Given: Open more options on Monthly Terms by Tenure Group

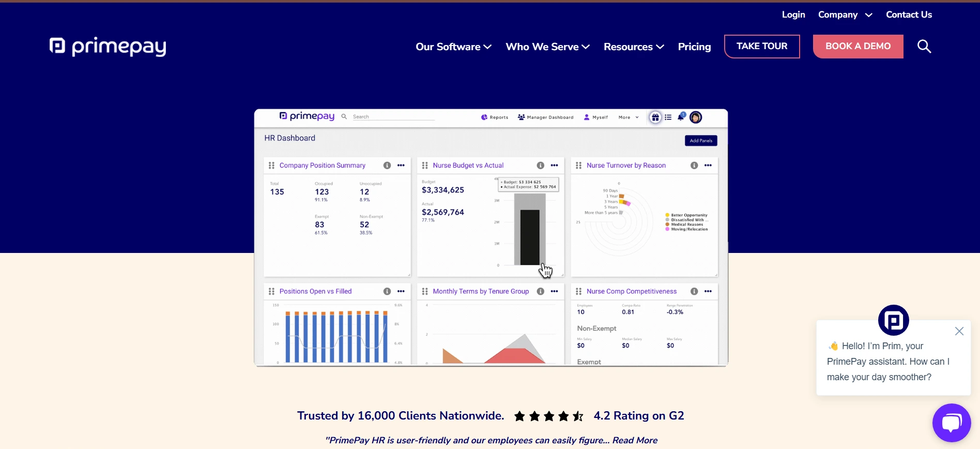Looking at the screenshot, I should [x=555, y=292].
